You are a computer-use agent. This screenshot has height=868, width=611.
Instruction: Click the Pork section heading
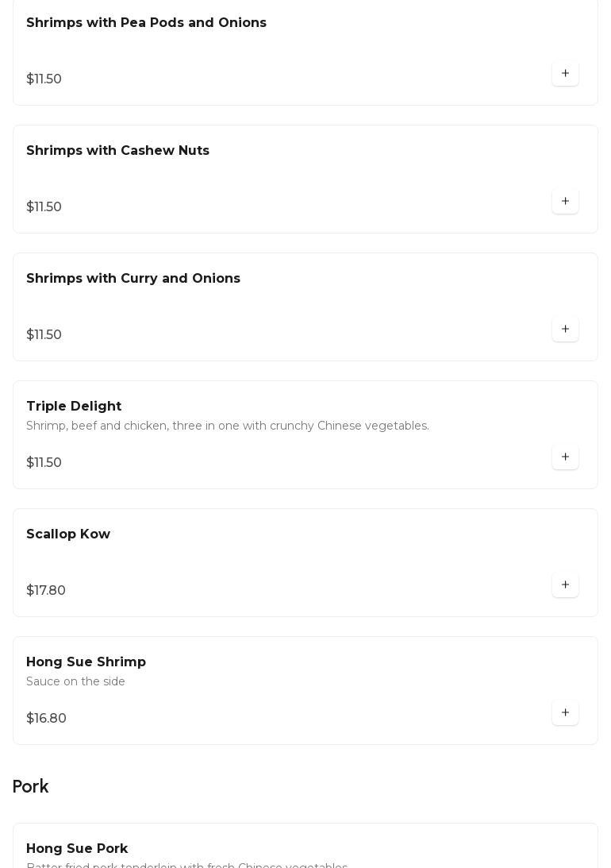(30, 786)
